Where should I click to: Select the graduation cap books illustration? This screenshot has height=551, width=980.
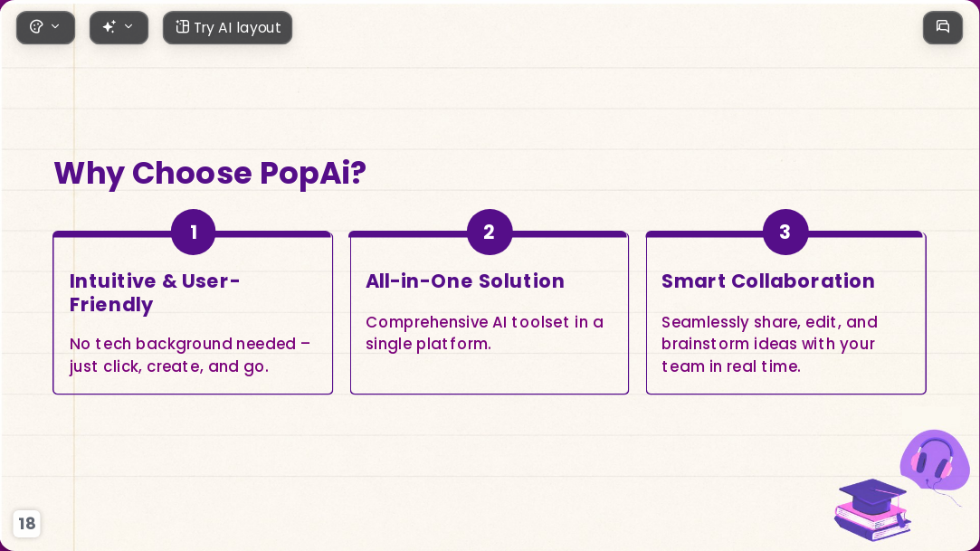(x=872, y=509)
